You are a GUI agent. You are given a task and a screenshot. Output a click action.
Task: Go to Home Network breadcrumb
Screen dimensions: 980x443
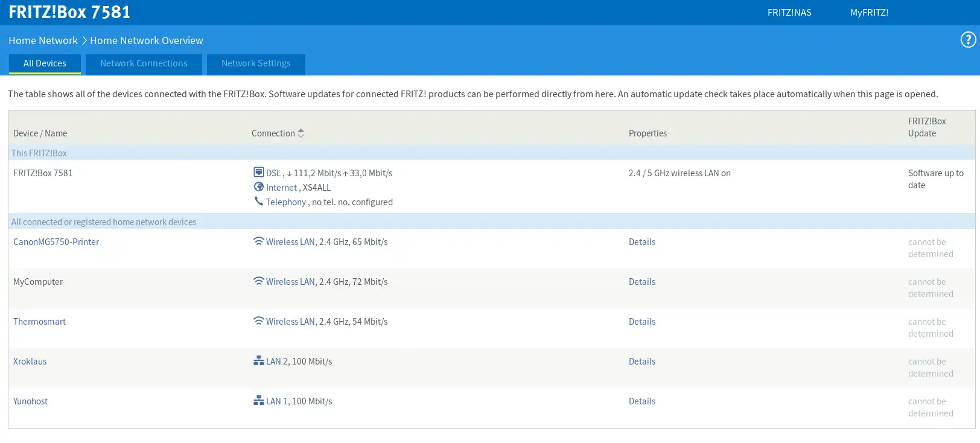point(43,40)
